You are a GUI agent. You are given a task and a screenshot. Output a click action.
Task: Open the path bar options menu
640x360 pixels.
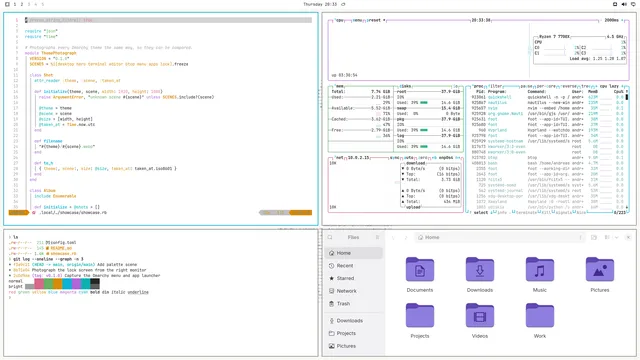point(580,237)
